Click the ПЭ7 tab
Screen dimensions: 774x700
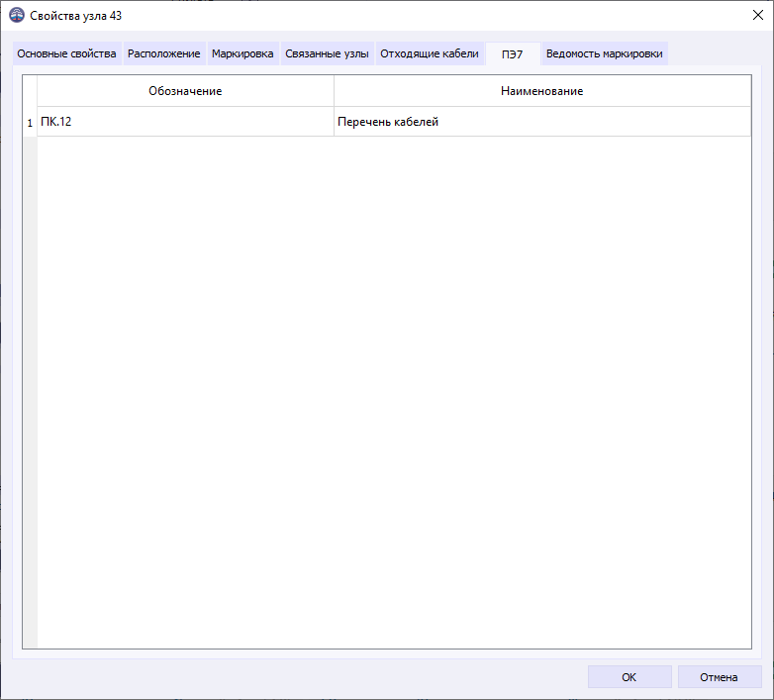pos(513,53)
